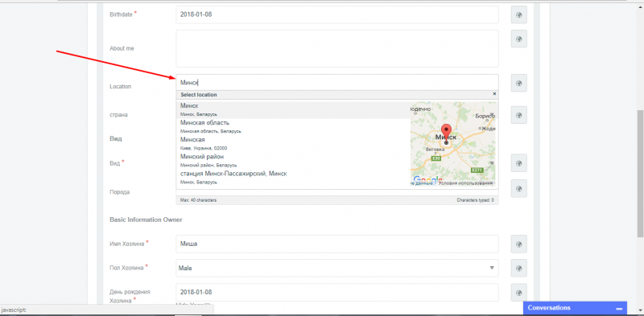Click the Minsk map preview thumbnail
Viewport: 644px width, 316px height.
[x=453, y=144]
